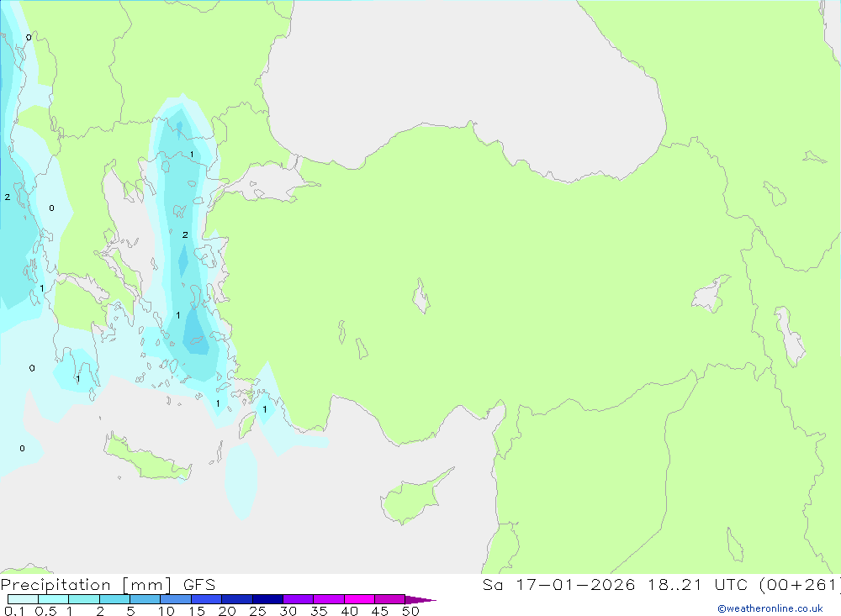This screenshot has width=841, height=616.
Task: Click the legend value '10'
Action: 167,611
